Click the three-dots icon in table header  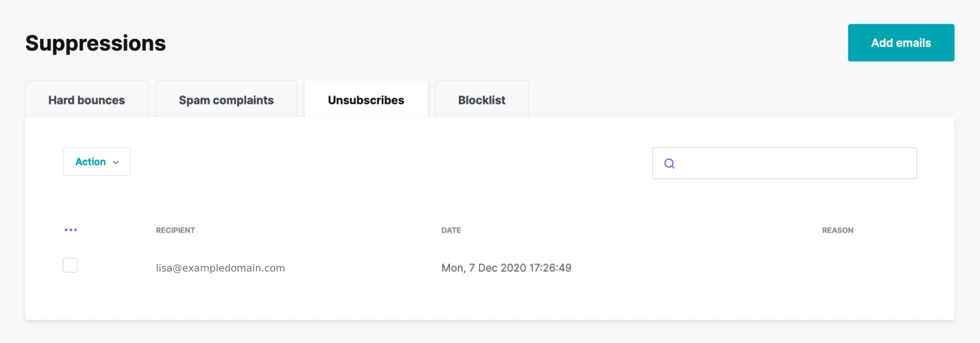click(x=71, y=230)
